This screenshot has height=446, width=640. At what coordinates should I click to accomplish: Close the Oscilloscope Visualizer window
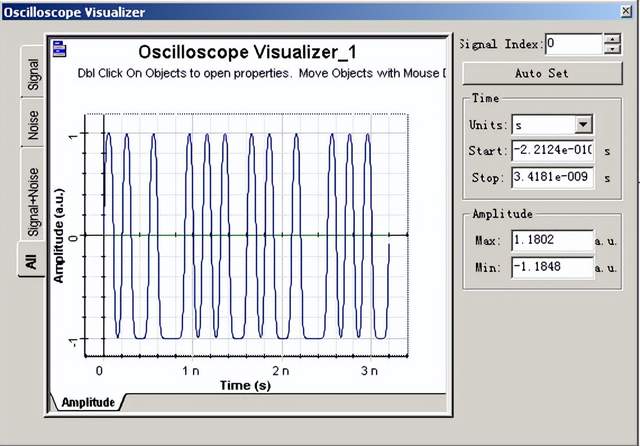(627, 11)
